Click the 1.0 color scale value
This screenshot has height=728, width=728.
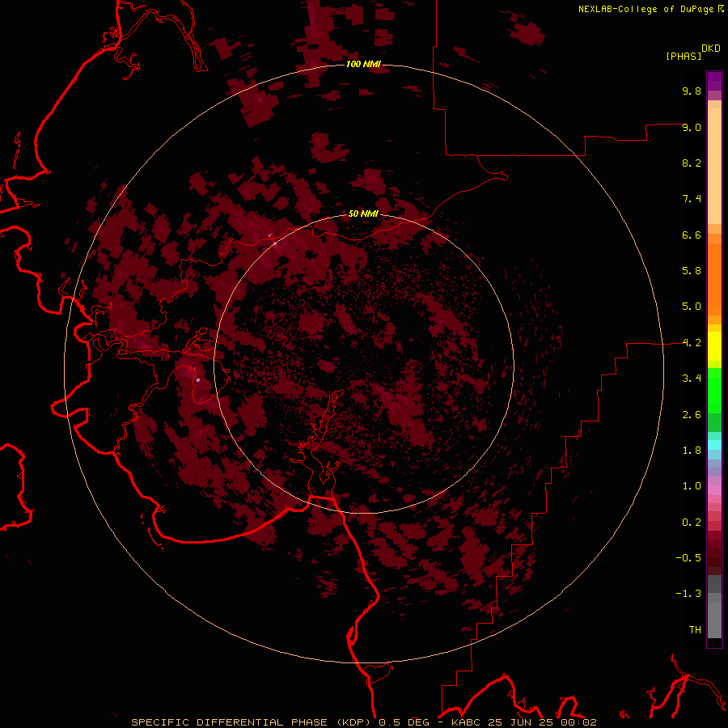click(692, 486)
